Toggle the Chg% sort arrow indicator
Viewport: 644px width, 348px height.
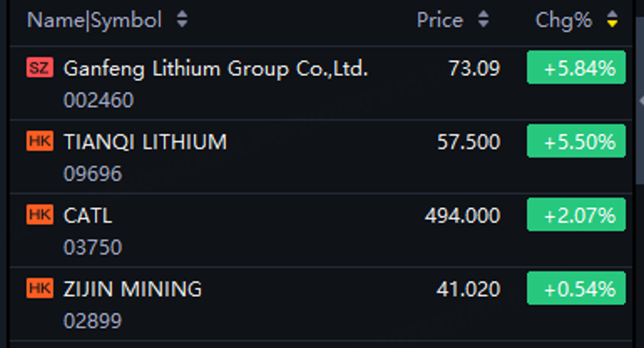point(612,20)
